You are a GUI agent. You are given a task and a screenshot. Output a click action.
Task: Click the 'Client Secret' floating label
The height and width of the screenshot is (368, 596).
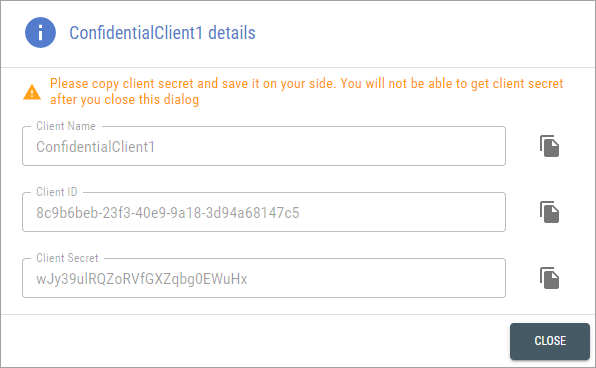(67, 258)
